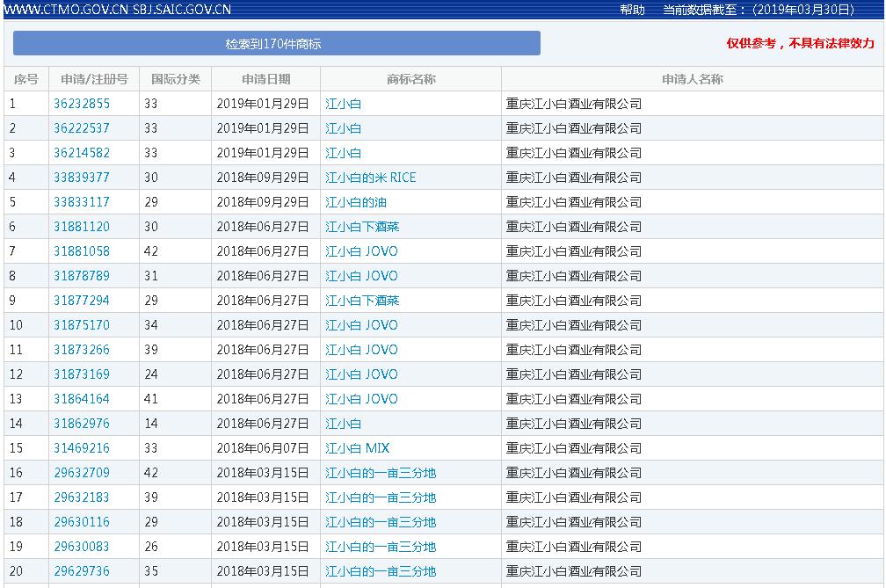Click registration link 29632183
This screenshot has width=886, height=588.
coord(82,497)
